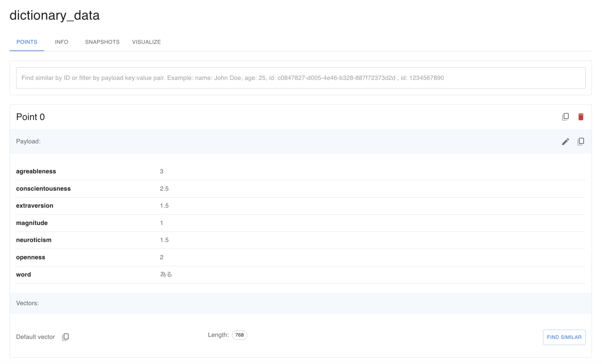Viewport: 602px width, 364px height.
Task: Open the Info tab
Action: click(61, 42)
